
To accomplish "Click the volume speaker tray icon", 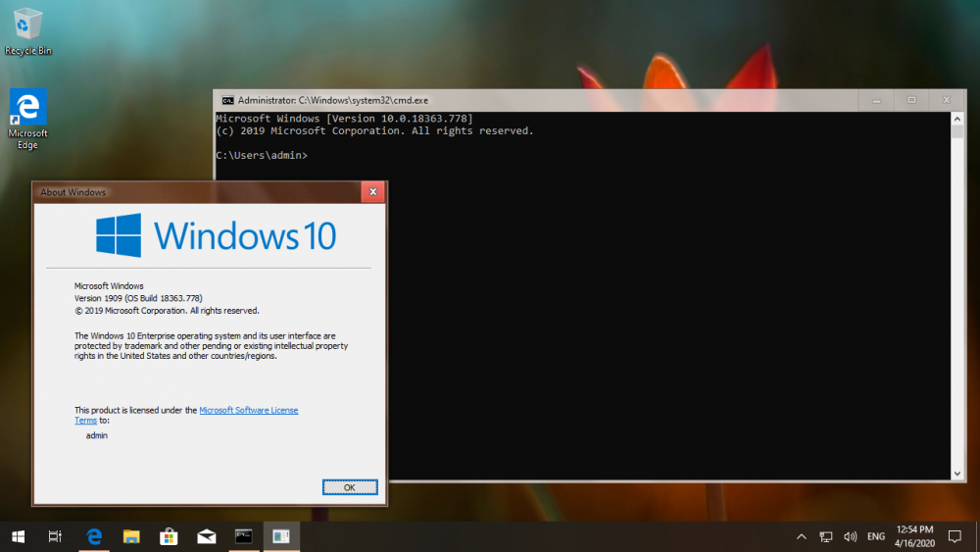I will (850, 536).
